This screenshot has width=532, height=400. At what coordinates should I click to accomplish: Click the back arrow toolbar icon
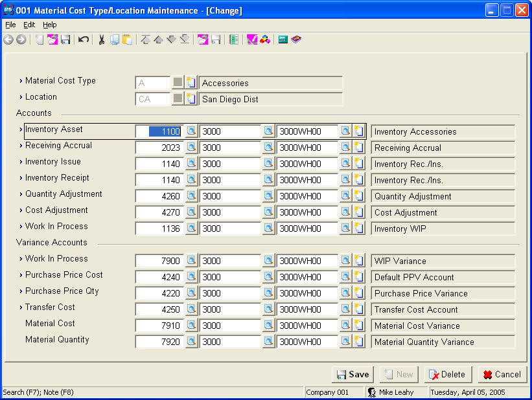[8, 39]
